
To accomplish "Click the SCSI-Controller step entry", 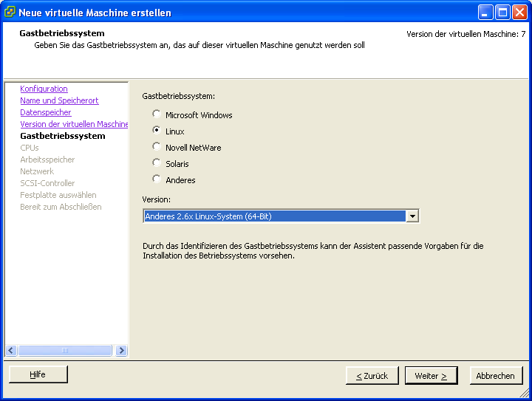I will coord(47,183).
